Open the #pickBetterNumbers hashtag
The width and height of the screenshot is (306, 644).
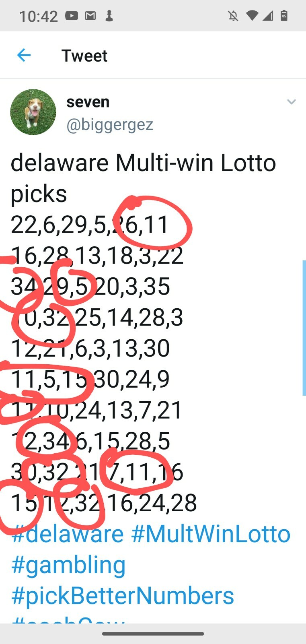123,596
